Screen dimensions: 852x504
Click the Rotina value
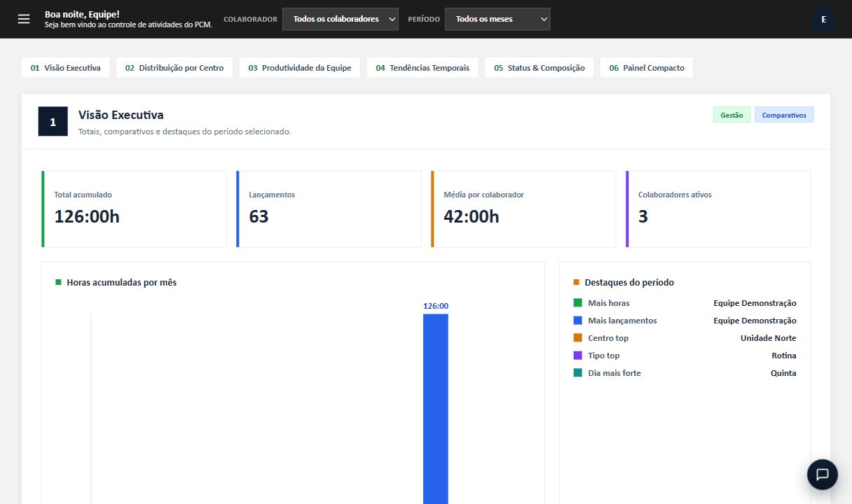pos(784,356)
